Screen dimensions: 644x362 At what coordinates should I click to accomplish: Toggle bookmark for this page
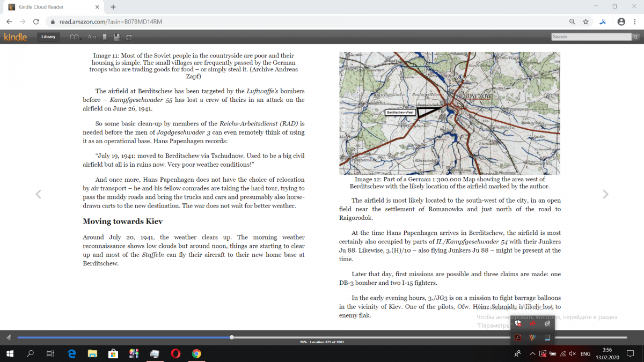click(105, 37)
